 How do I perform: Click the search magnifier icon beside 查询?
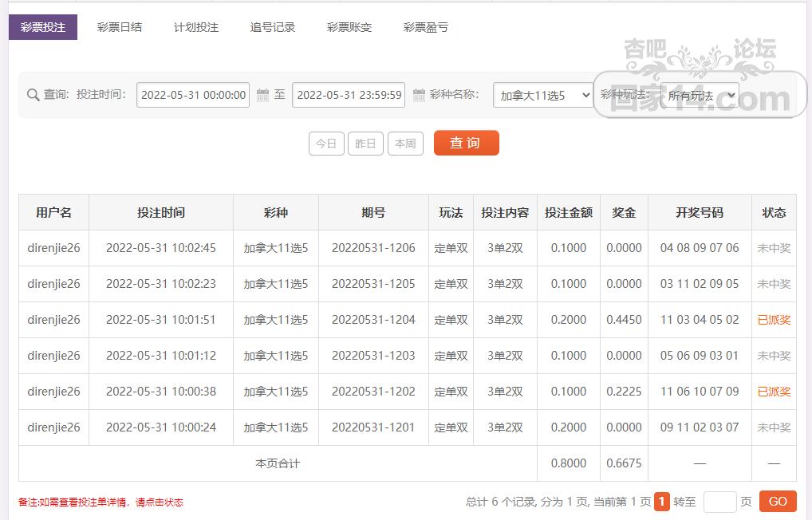click(x=32, y=95)
